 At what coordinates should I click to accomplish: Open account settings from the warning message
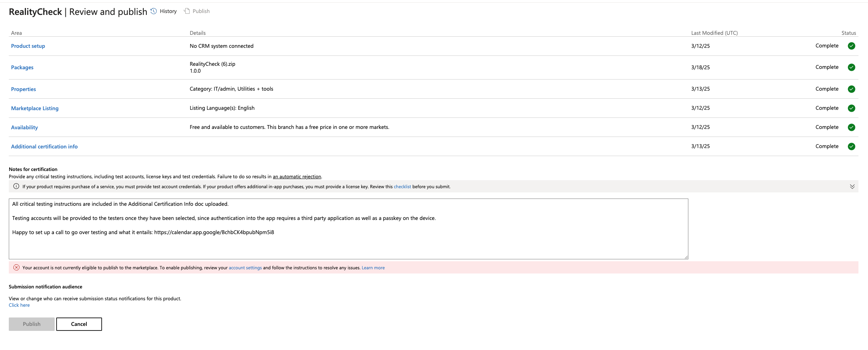pyautogui.click(x=245, y=268)
